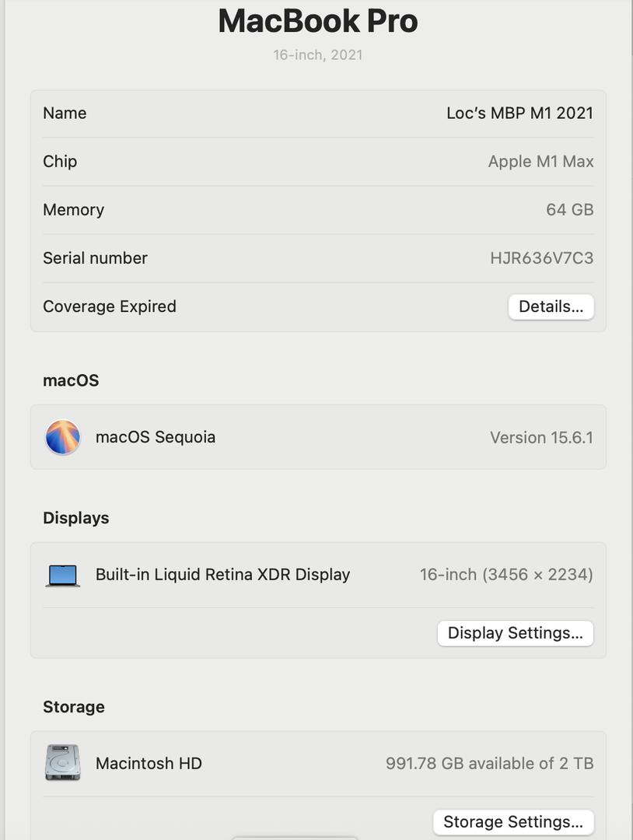Open coverage Details button
Image resolution: width=633 pixels, height=840 pixels.
pos(551,306)
